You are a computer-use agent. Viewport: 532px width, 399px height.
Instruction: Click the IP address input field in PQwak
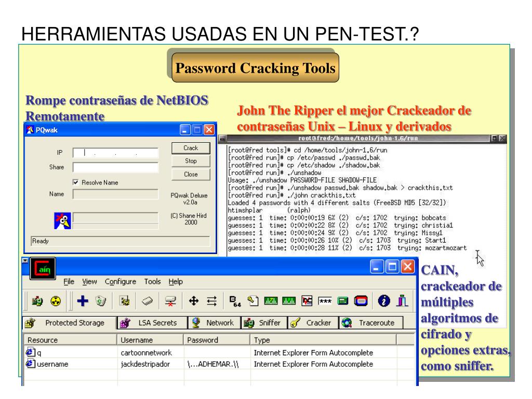[116, 153]
